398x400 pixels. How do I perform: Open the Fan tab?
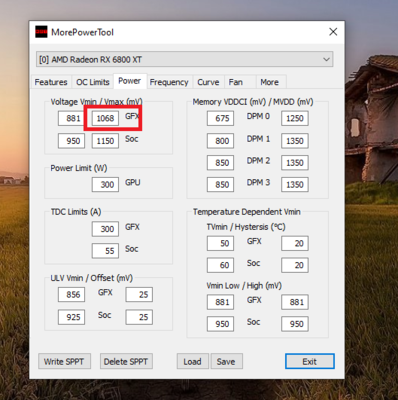click(x=236, y=82)
